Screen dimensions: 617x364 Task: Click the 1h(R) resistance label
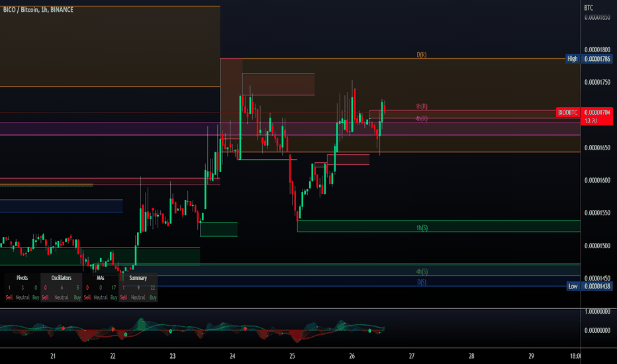pos(422,107)
